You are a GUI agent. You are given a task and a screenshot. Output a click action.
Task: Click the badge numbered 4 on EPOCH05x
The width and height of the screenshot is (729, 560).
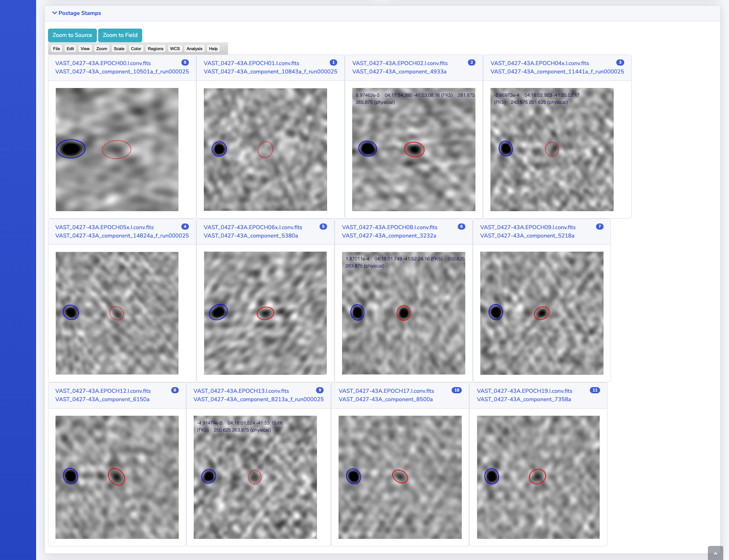185,227
